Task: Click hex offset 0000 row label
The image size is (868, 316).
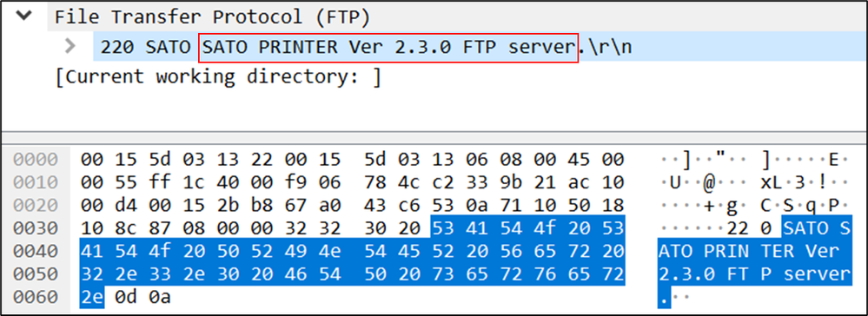Action: coord(36,160)
